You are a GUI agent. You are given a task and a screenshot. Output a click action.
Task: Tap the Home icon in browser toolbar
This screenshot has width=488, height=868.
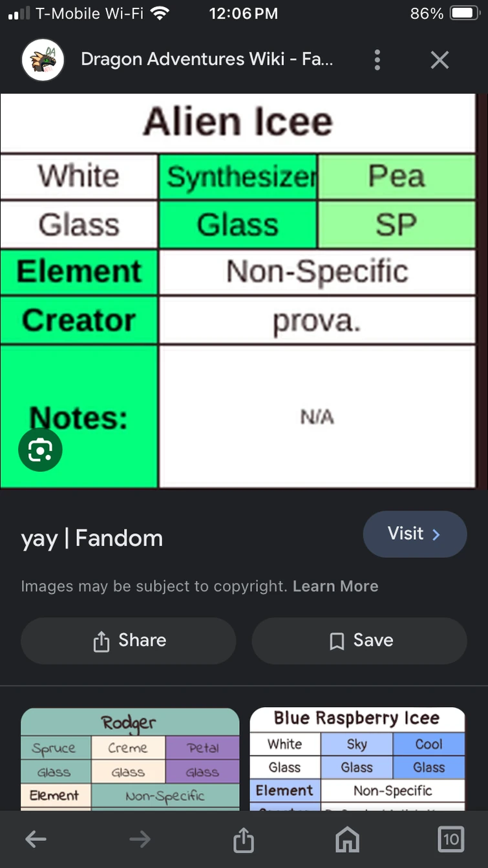point(347,839)
